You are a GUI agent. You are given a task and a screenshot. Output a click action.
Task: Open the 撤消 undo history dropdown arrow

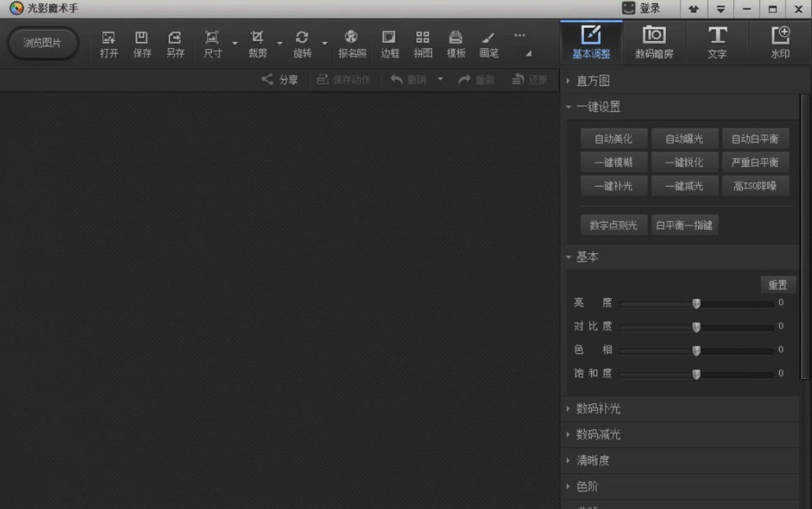point(440,79)
